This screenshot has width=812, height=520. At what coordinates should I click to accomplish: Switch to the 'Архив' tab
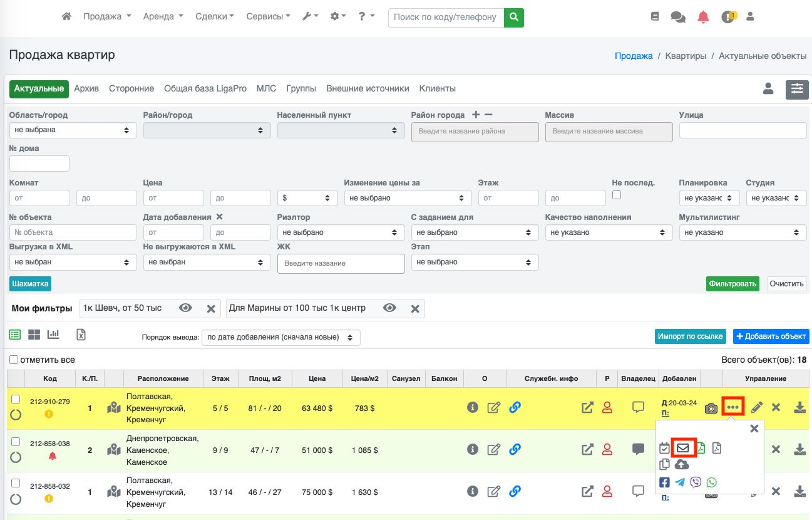86,88
